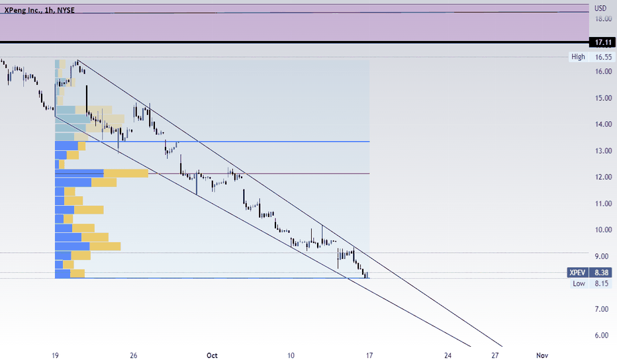Click the Oct label on time axis
The image size is (617, 364).
[212, 355]
